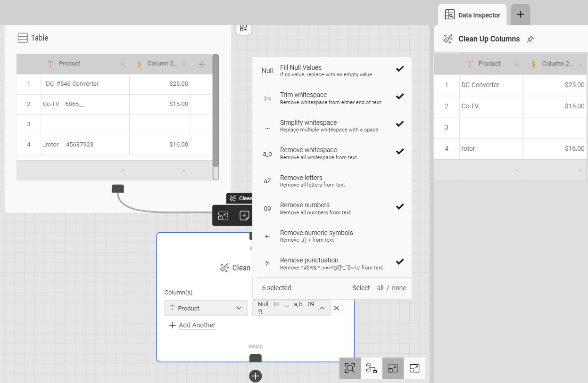This screenshot has width=588, height=383.
Task: Select none to clear chosen cleanup operations
Action: coord(398,288)
